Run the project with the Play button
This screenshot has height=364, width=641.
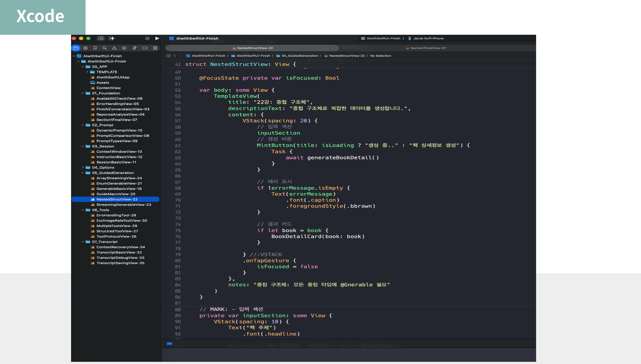157,38
